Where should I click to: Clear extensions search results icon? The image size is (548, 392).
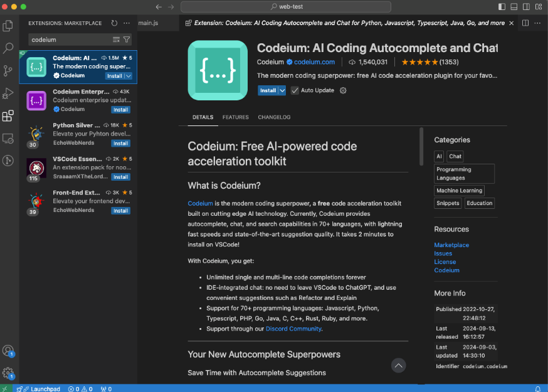tap(116, 40)
